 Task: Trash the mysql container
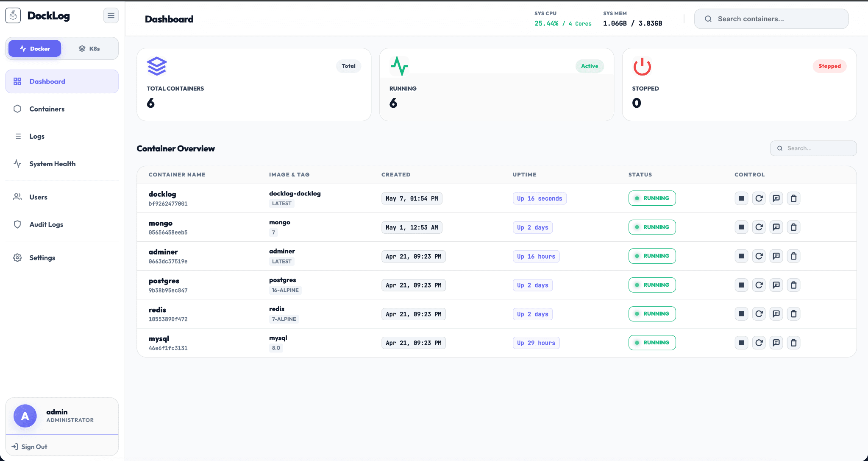click(x=793, y=342)
